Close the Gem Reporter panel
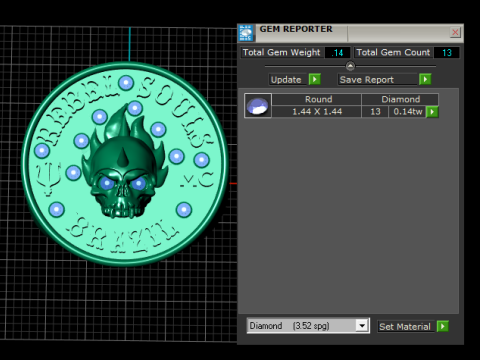Image resolution: width=480 pixels, height=360 pixels. [455, 32]
